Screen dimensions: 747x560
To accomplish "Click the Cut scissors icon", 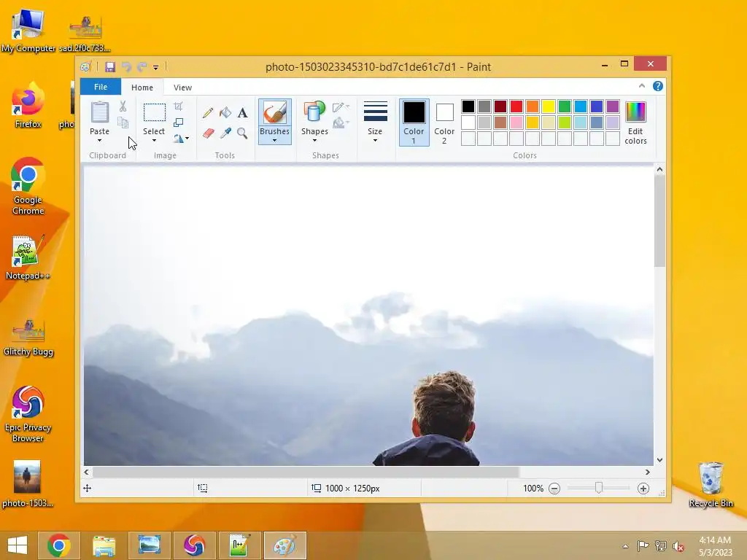I will point(123,106).
